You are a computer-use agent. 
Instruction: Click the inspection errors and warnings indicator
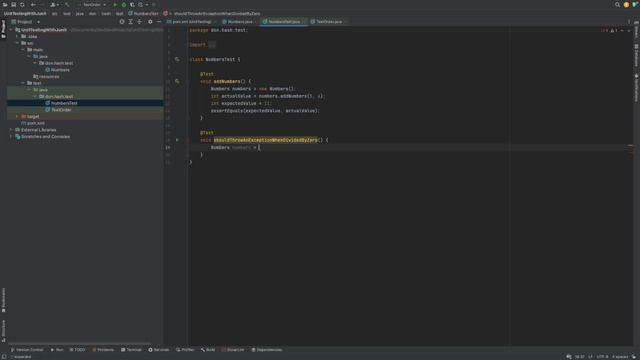609,30
